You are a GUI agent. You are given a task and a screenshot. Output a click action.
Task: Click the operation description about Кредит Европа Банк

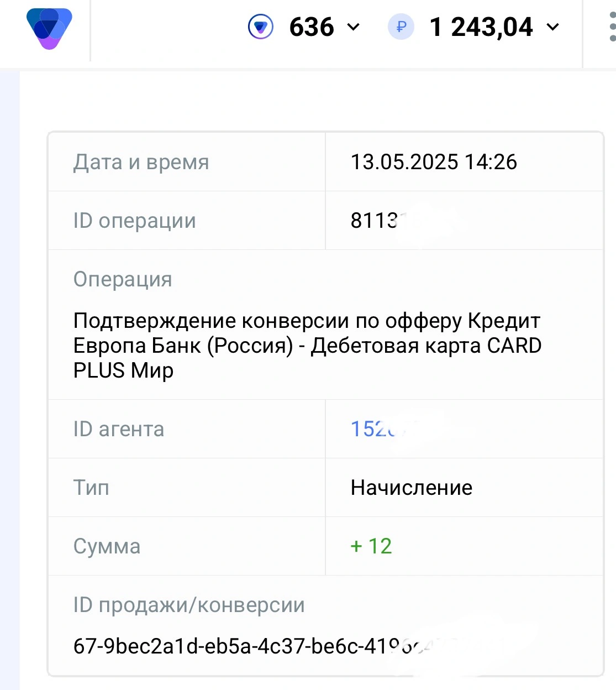click(x=307, y=346)
